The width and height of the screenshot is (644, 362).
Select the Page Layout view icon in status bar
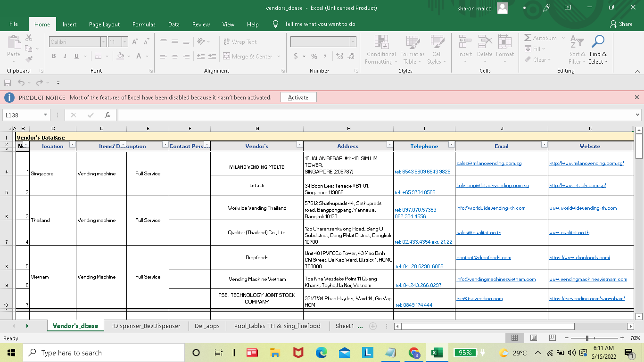(533, 338)
